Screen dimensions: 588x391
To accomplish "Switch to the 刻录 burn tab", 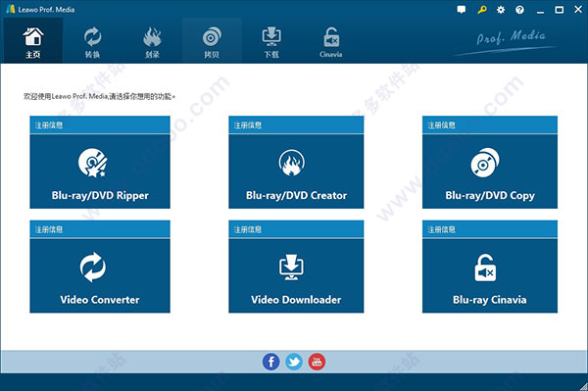I will point(152,40).
